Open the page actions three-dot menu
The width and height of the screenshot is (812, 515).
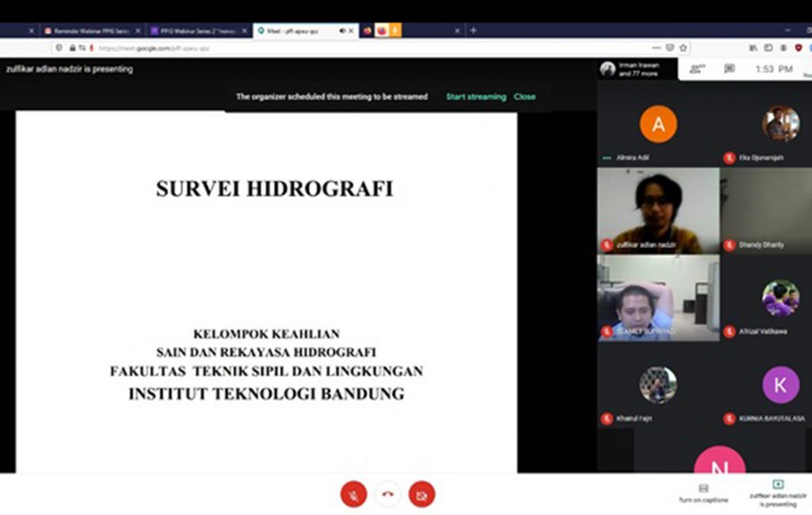[x=656, y=48]
